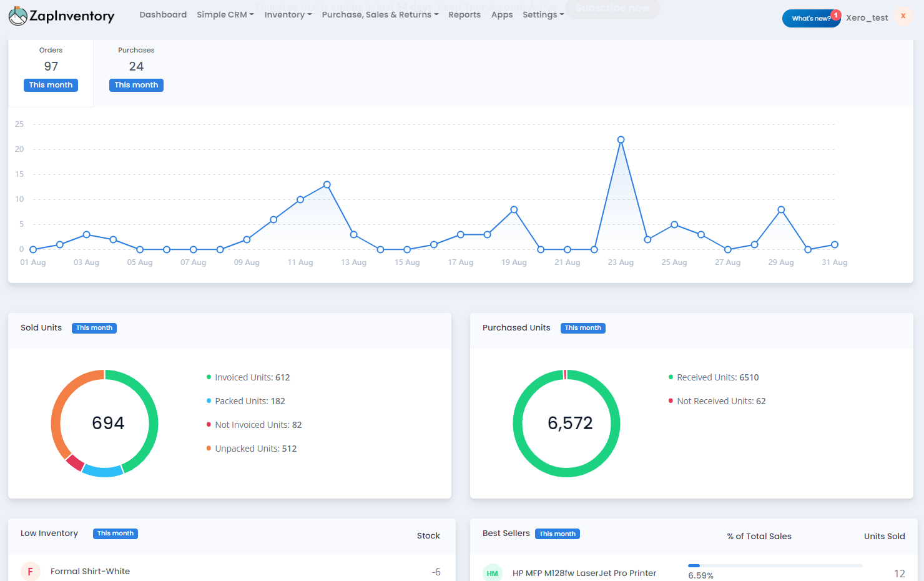Image resolution: width=924 pixels, height=581 pixels.
Task: Open the What's new? notifications
Action: pyautogui.click(x=811, y=18)
